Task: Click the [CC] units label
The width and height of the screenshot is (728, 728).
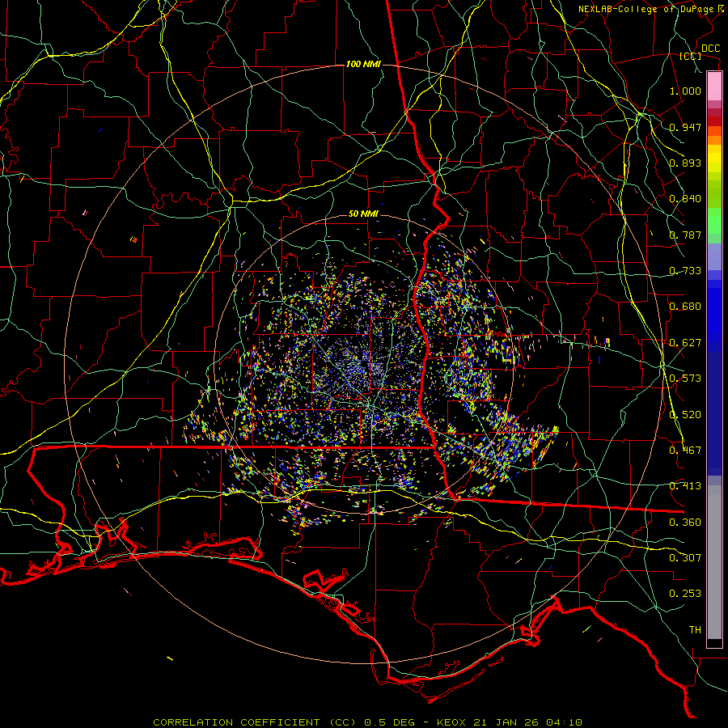Action: click(691, 56)
